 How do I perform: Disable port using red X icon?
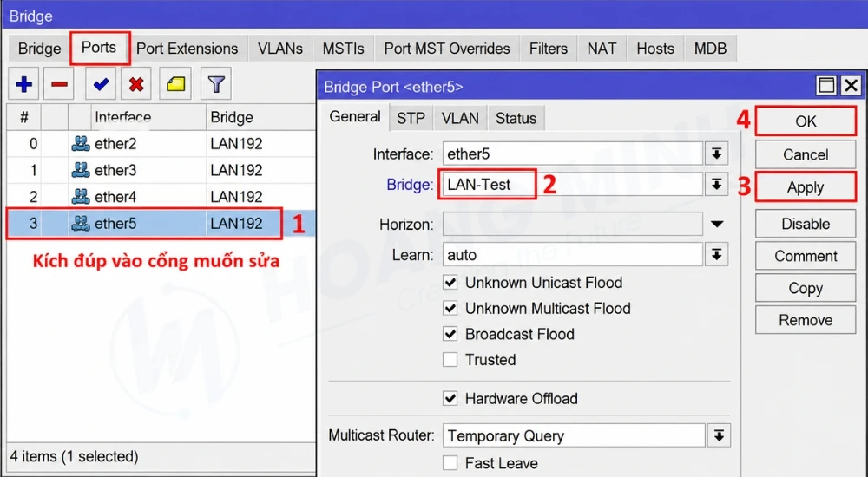tap(136, 84)
